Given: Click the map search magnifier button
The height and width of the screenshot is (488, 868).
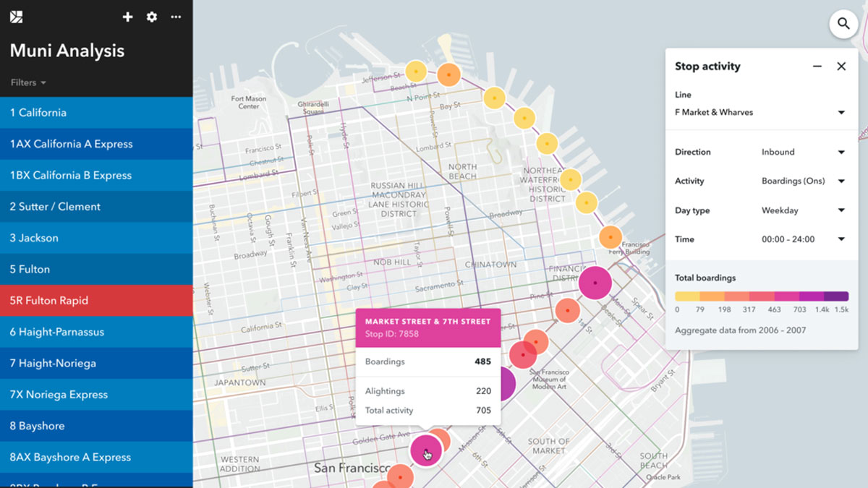Looking at the screenshot, I should tap(843, 24).
